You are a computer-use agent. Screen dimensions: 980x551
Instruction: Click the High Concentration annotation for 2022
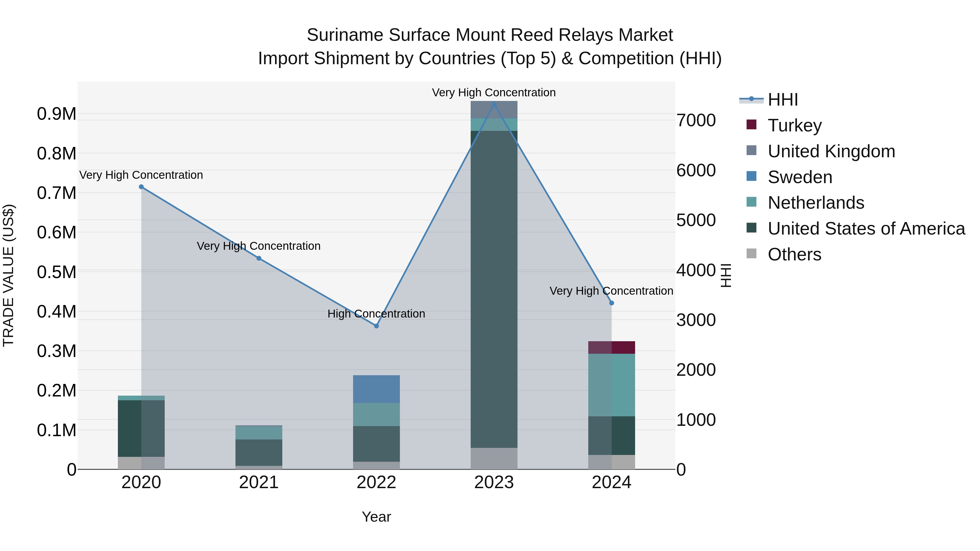(x=376, y=314)
